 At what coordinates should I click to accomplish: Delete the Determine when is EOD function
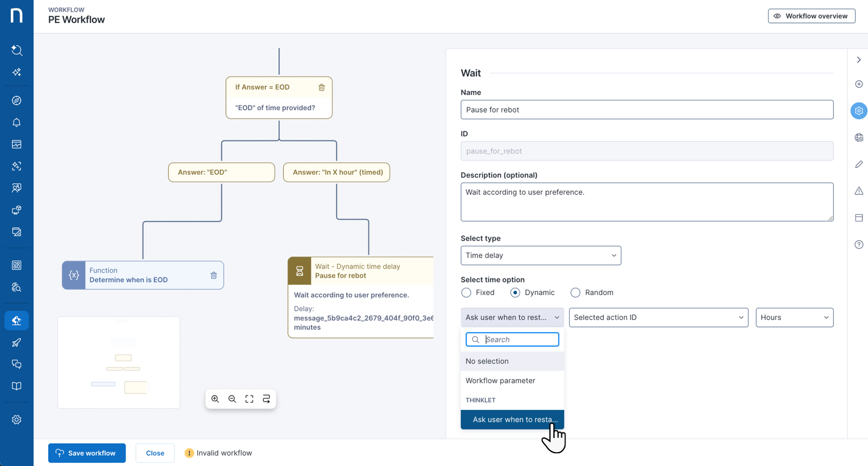[214, 276]
